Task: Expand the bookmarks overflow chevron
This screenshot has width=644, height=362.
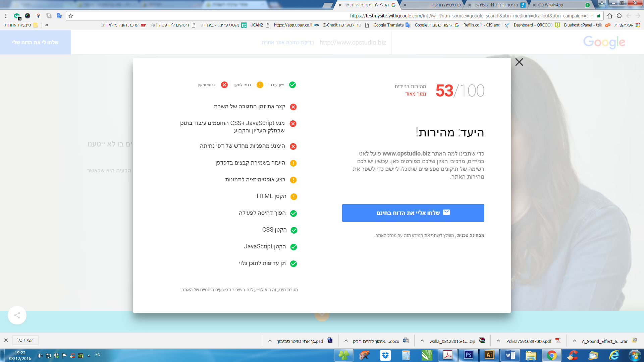Action: click(47, 25)
